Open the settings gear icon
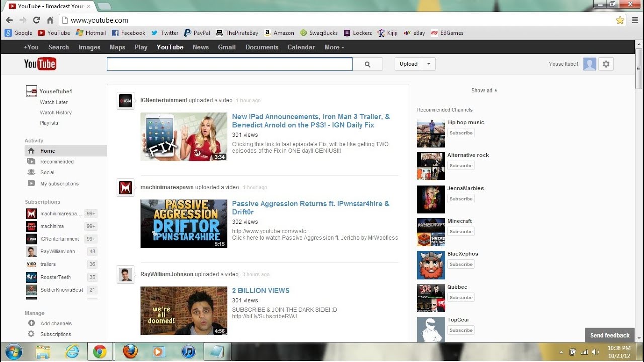The image size is (644, 362). tap(606, 64)
